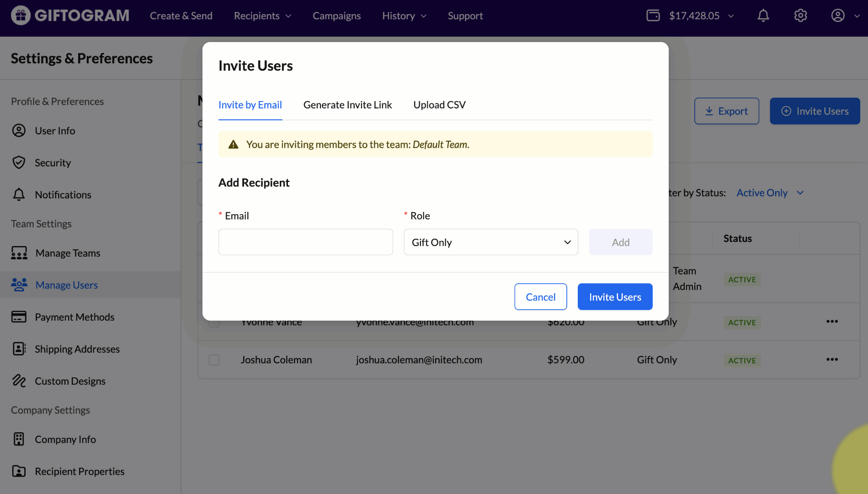Switch to the Upload CSV tab

click(x=439, y=105)
